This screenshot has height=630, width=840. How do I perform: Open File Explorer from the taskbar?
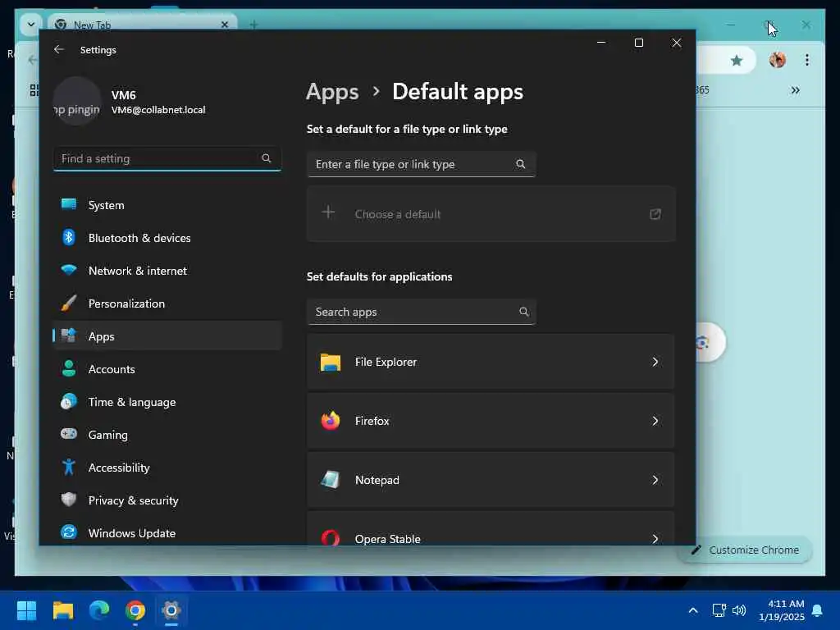62,610
